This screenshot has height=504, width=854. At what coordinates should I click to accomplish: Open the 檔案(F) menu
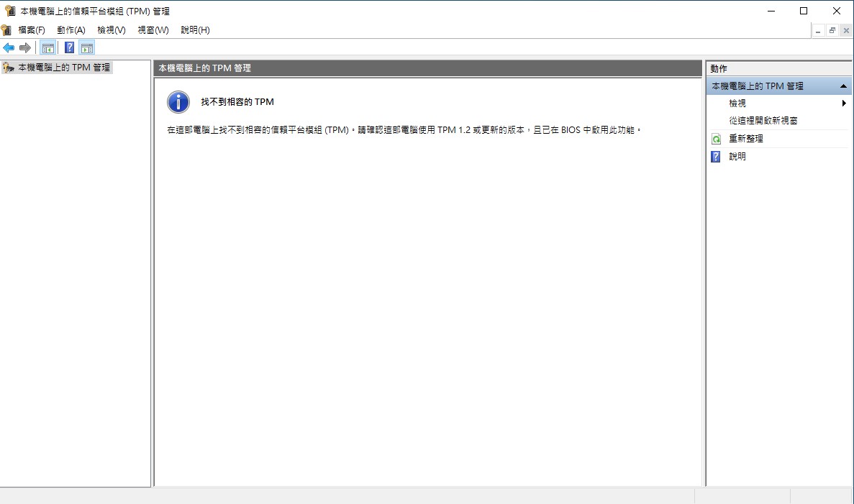click(32, 30)
